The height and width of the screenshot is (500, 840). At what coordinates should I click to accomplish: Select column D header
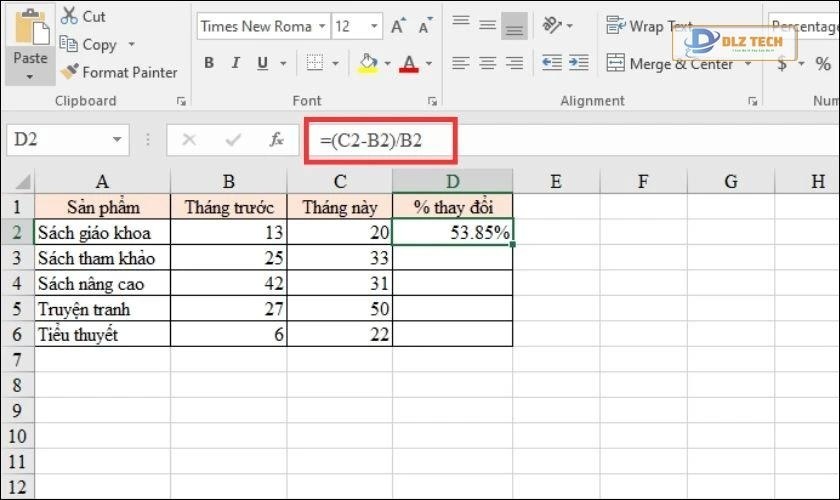click(453, 181)
